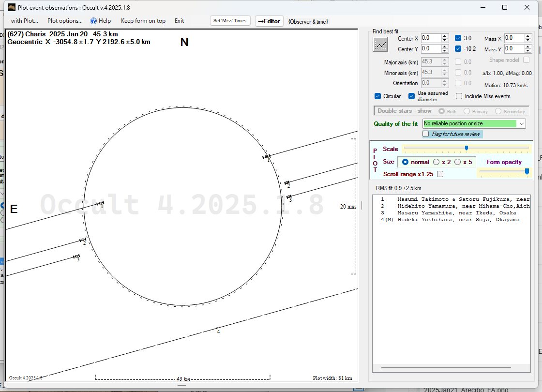Increment the Center X spinner up arrow
This screenshot has width=542, height=392.
tap(445, 36)
